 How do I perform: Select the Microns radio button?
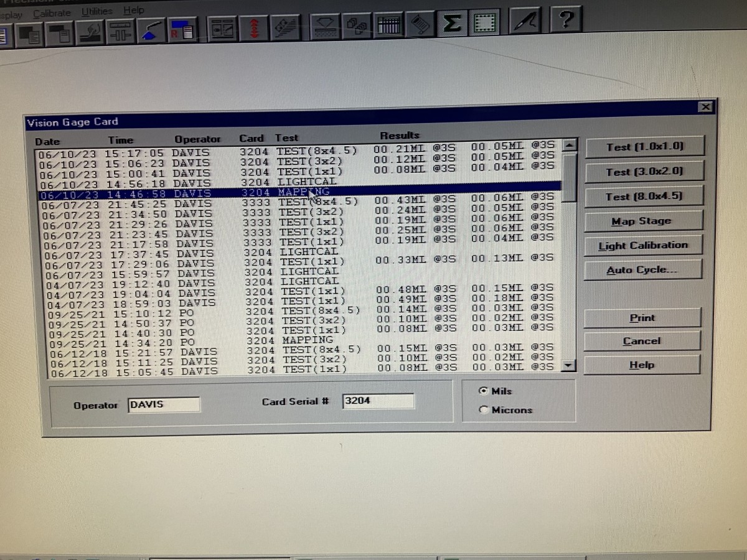[x=483, y=410]
